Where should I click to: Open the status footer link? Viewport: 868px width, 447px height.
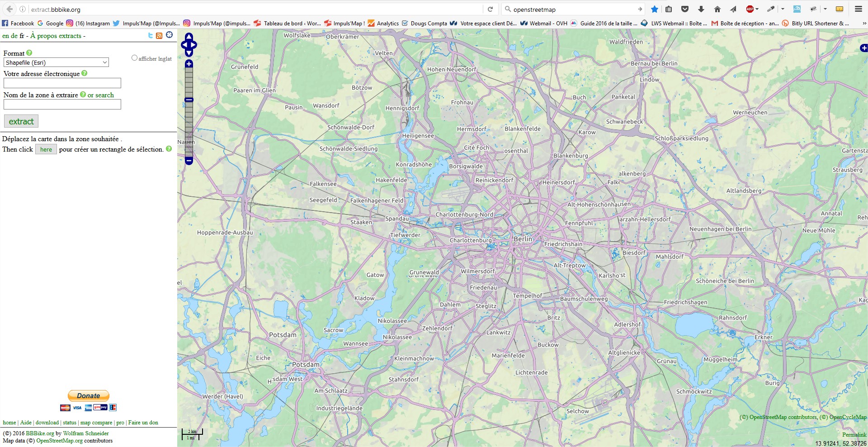click(x=70, y=423)
